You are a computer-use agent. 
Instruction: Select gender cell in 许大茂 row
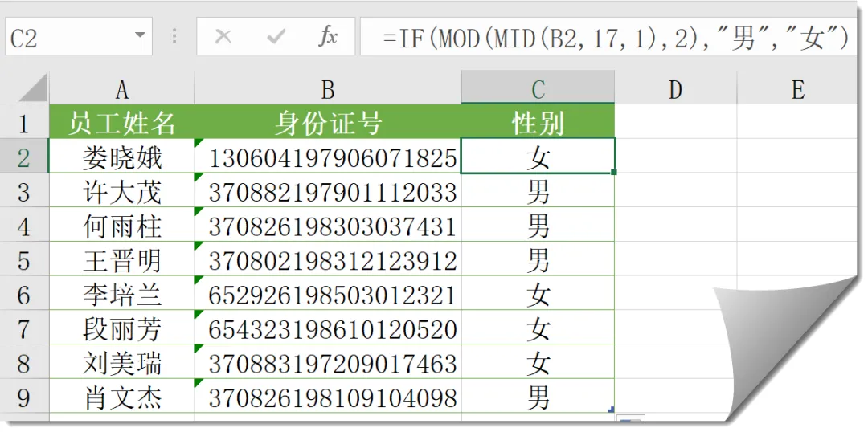click(x=538, y=190)
